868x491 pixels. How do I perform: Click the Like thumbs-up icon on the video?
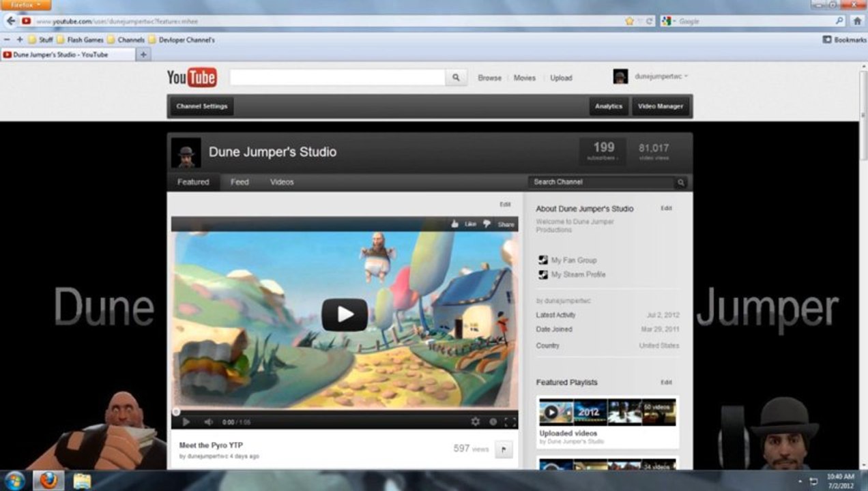[455, 224]
